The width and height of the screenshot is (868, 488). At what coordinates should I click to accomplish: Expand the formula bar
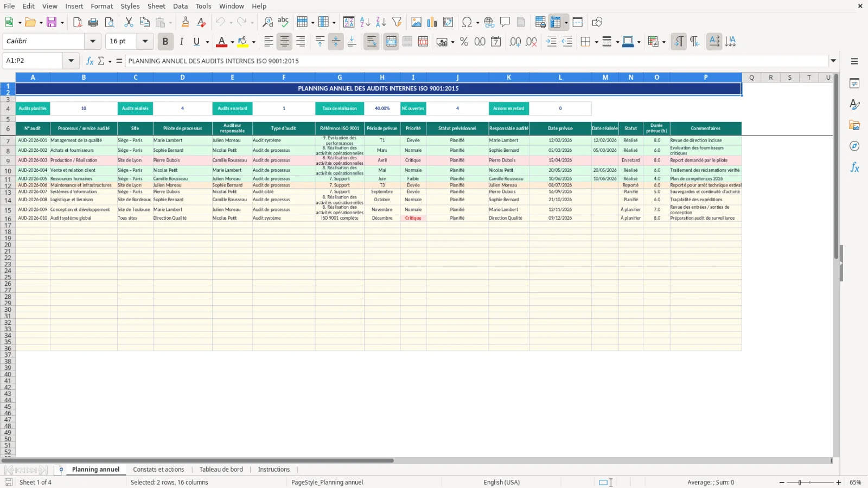[833, 61]
